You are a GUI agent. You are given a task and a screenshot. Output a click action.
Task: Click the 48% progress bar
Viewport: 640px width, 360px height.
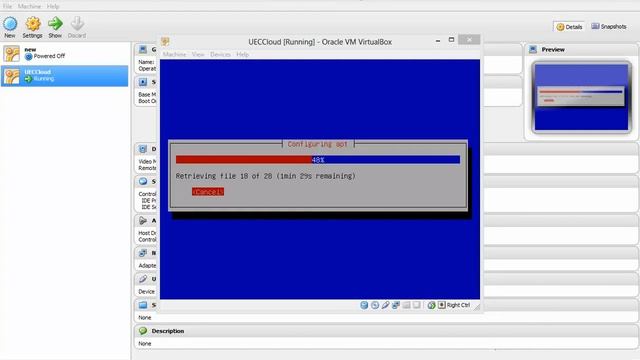[x=318, y=160]
